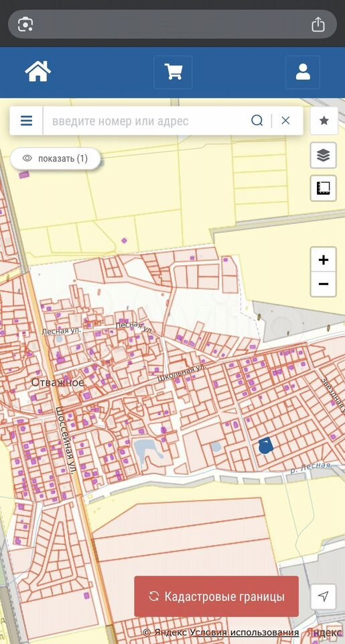Tap the browser camera search icon
Viewport: 345px width, 644px height.
click(x=25, y=24)
